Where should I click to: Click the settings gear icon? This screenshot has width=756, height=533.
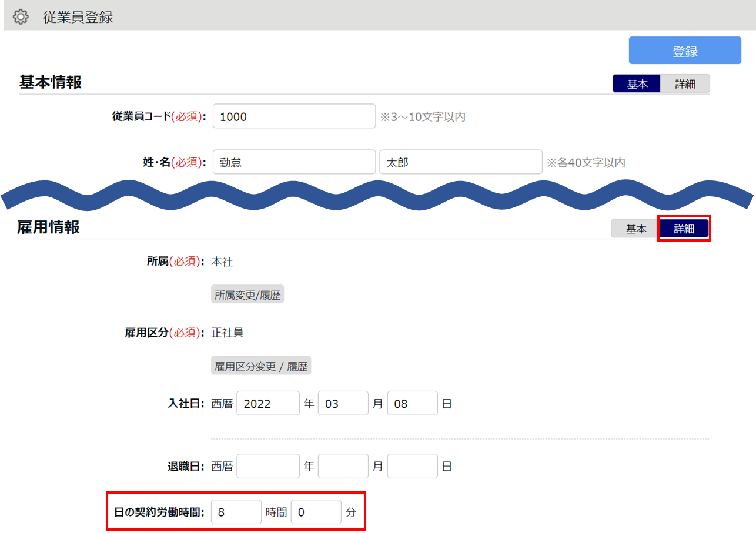pos(21,17)
